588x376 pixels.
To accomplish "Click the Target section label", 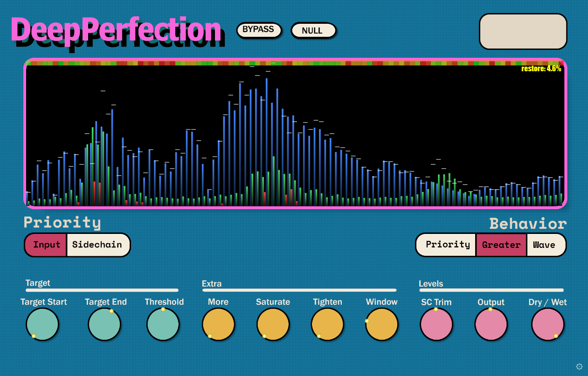I will [x=38, y=283].
